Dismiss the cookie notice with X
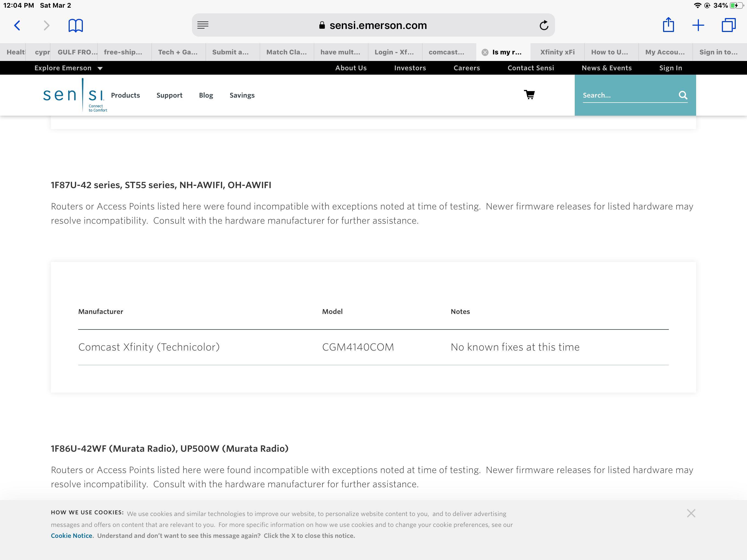Image resolution: width=747 pixels, height=560 pixels. click(x=691, y=514)
